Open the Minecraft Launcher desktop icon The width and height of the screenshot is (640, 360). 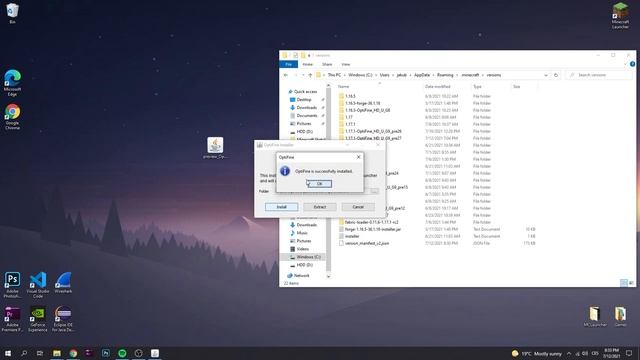point(620,16)
